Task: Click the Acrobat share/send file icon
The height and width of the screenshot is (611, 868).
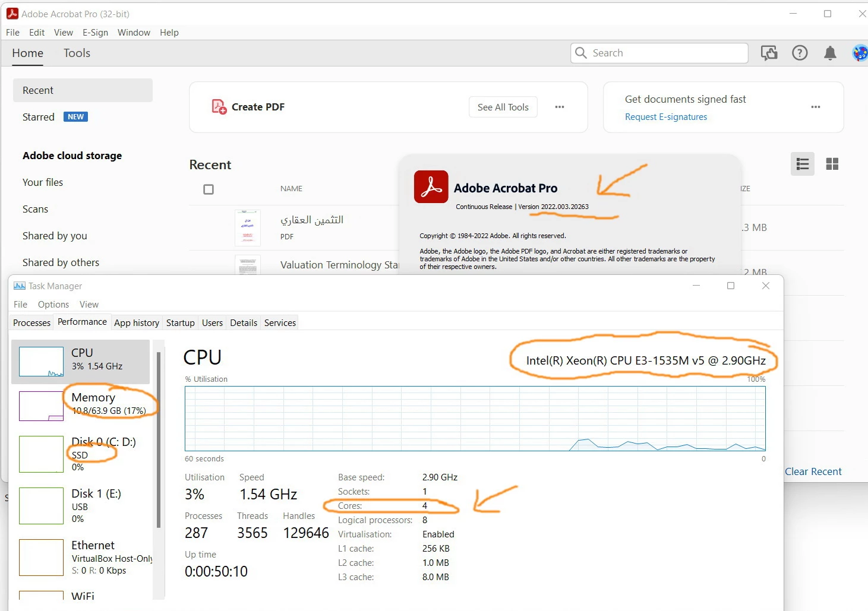Action: (x=769, y=53)
